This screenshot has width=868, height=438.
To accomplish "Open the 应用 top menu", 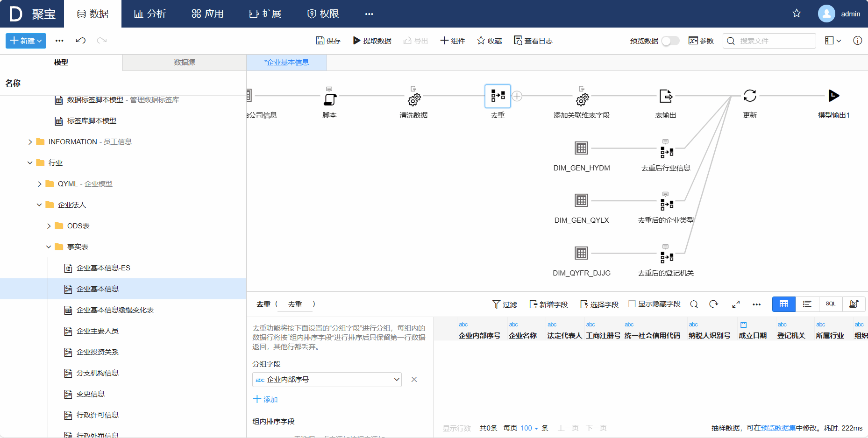I will [x=207, y=14].
